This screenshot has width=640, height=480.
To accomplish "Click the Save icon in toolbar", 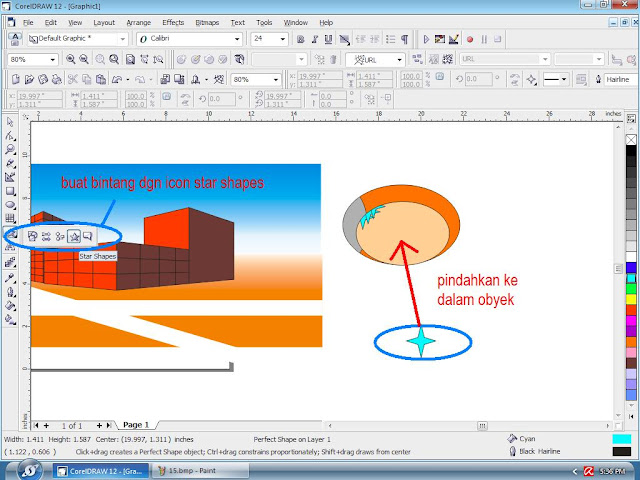I will (x=42, y=79).
